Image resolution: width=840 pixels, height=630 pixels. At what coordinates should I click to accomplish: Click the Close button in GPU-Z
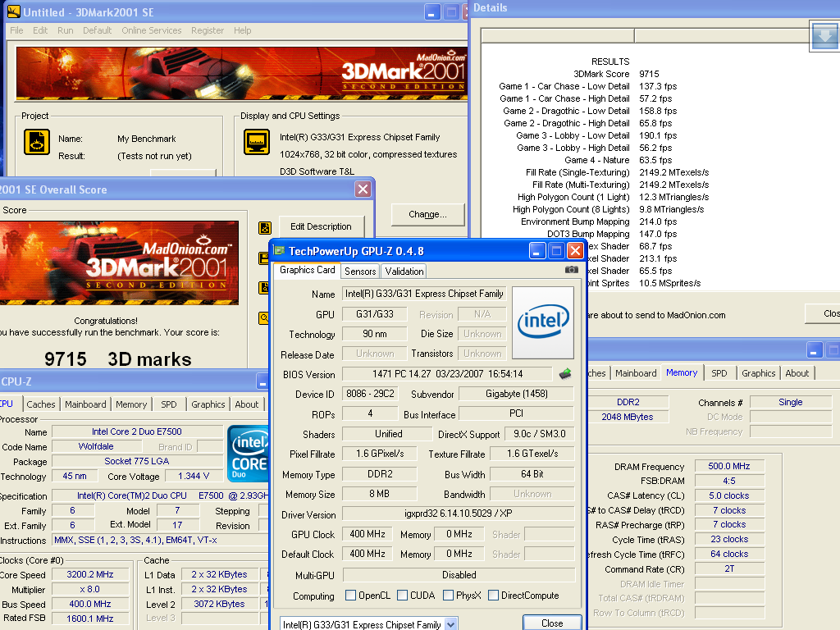point(552,623)
